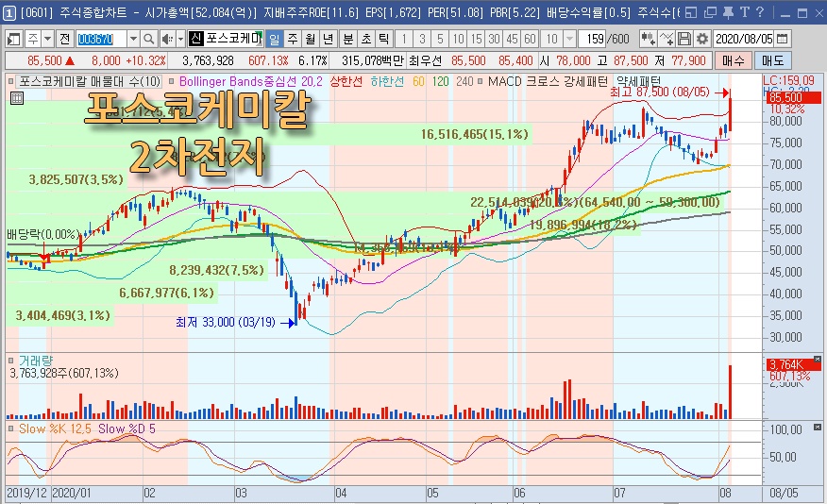Screen dimensions: 827x504
Task: Click the 120 moving average label
Action: click(440, 82)
